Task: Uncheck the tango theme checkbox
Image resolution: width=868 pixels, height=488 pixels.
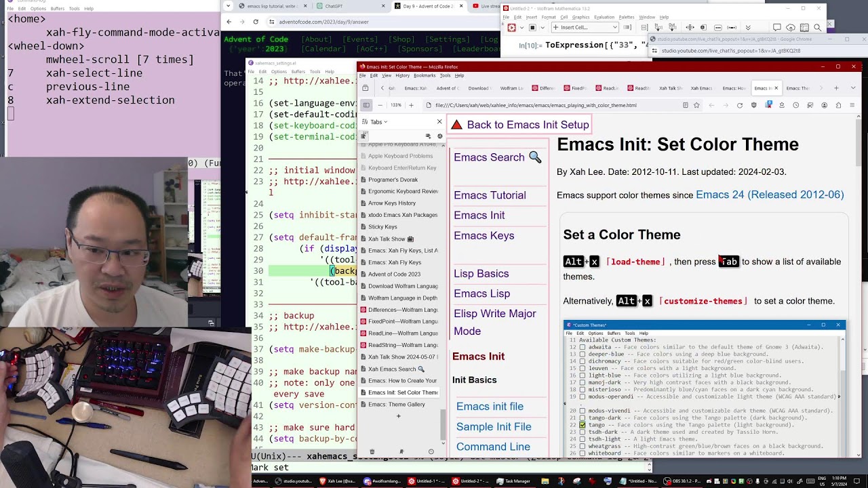Action: coord(583,425)
